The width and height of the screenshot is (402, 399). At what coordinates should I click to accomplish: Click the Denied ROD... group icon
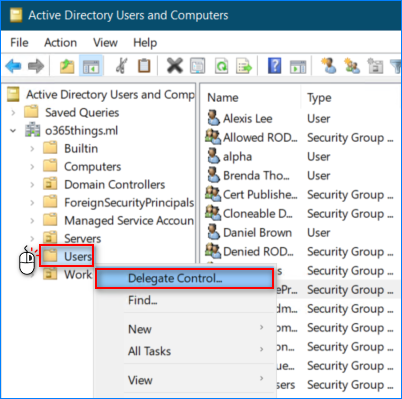[213, 251]
